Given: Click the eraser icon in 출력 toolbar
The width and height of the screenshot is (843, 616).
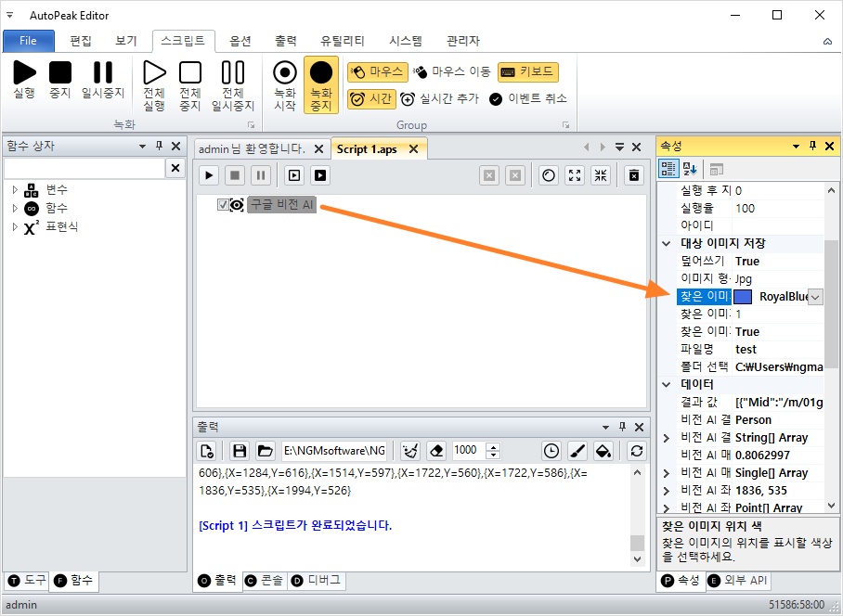Looking at the screenshot, I should tap(437, 451).
